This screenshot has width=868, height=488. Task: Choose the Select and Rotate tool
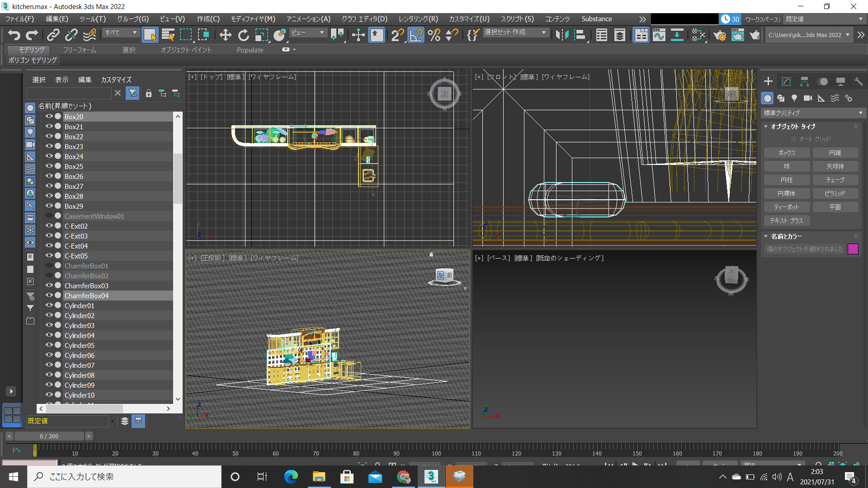click(243, 35)
